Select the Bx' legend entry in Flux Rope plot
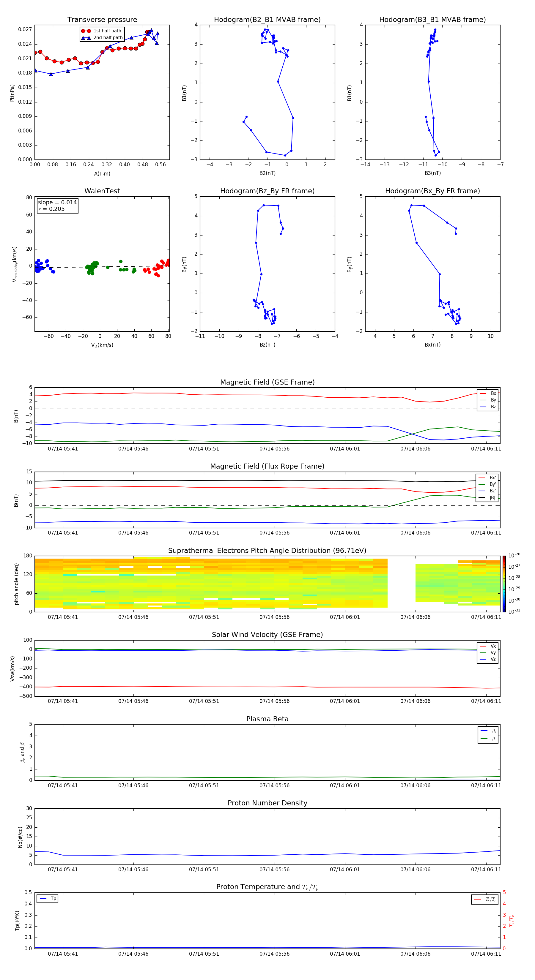The width and height of the screenshot is (535, 980). (x=487, y=478)
